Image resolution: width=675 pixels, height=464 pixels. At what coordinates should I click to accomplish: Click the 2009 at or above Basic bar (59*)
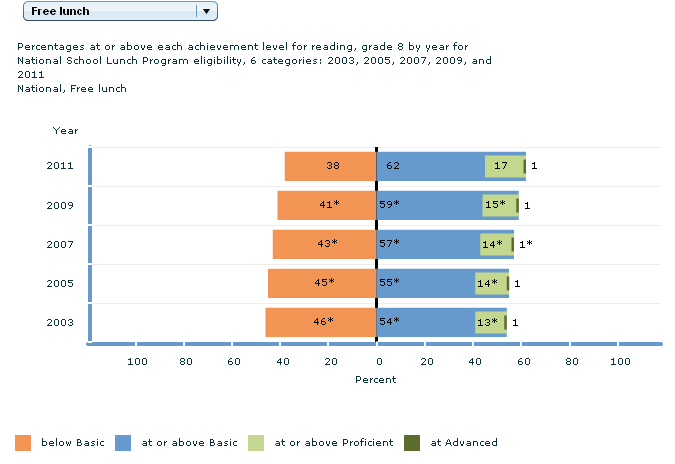click(x=428, y=205)
